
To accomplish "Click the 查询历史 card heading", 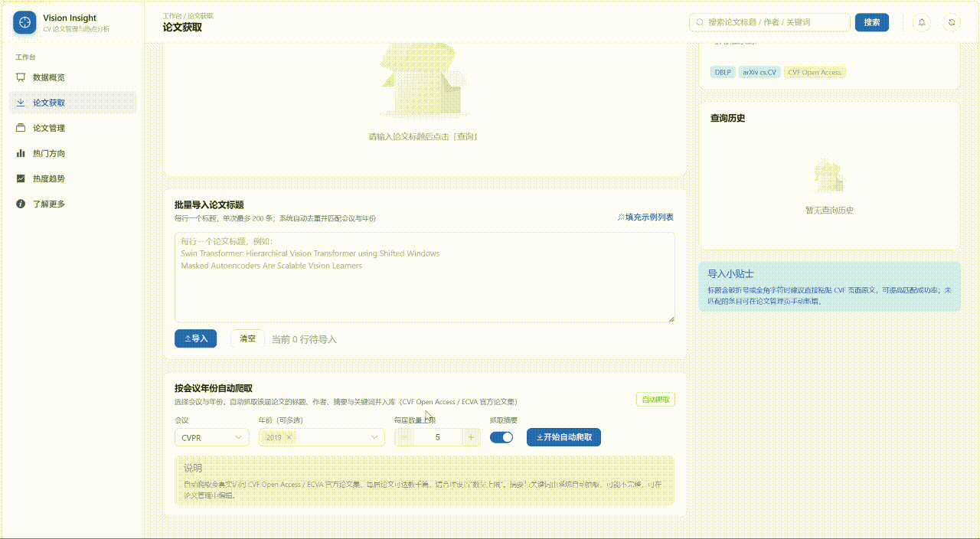I will point(728,118).
